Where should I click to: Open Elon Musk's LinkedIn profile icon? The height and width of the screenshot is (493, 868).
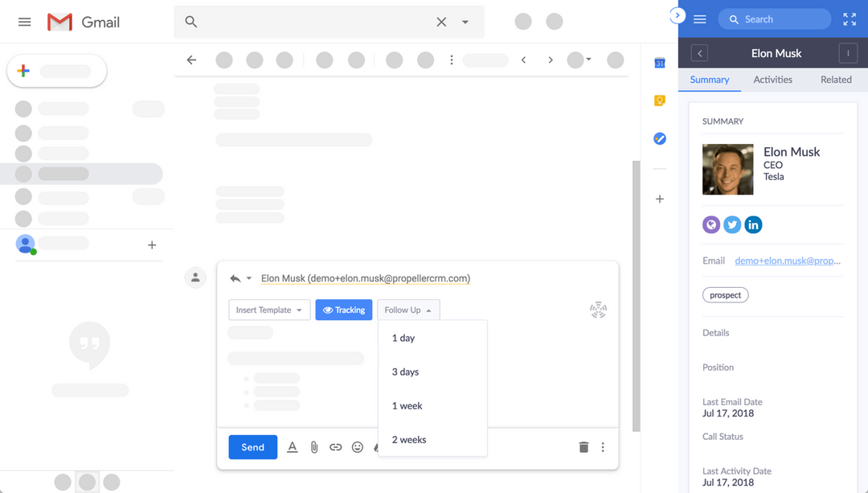[x=753, y=224]
